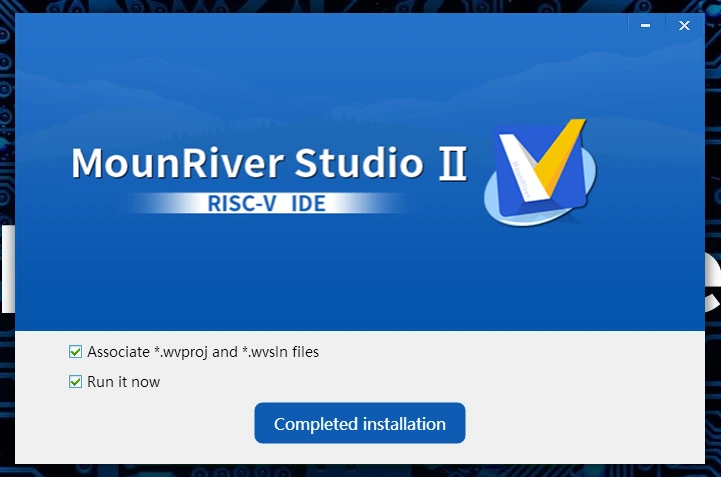Uncheck Associate *.wvproj and *.wvsln files checkbox
The height and width of the screenshot is (477, 721).
coord(75,352)
